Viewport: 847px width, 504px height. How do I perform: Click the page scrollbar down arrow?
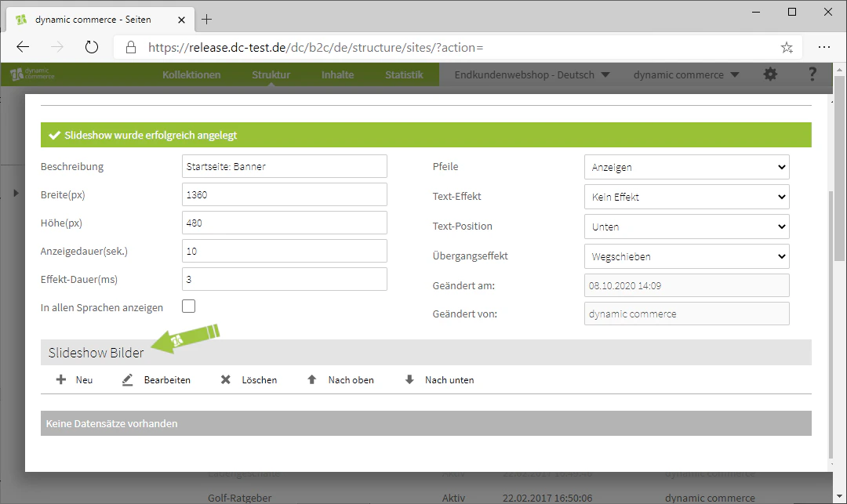[839, 496]
